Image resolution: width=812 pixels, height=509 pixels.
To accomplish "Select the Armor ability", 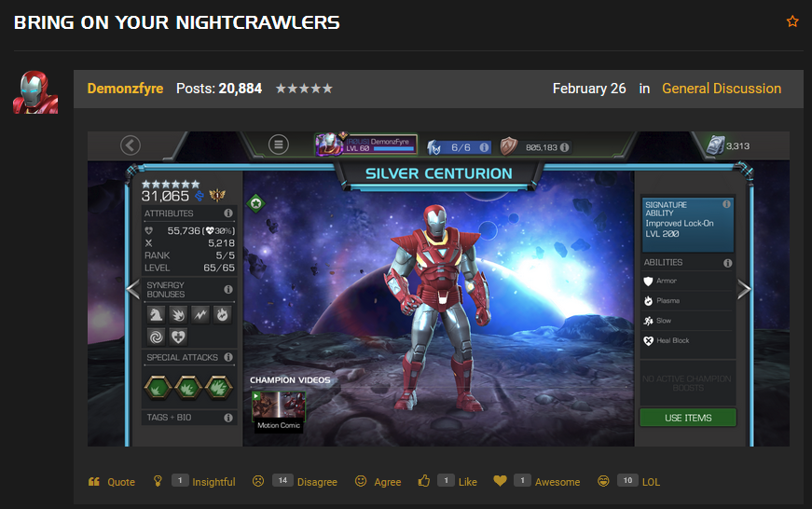I will [688, 281].
